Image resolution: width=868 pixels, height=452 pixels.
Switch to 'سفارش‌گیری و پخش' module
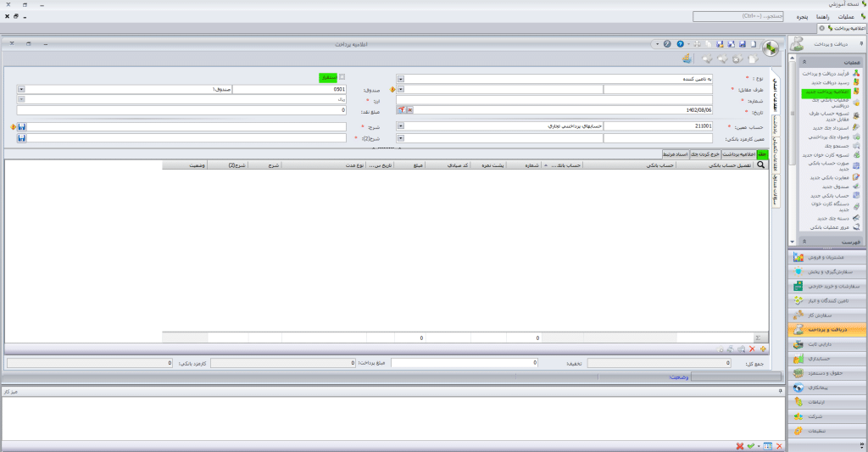coord(827,271)
